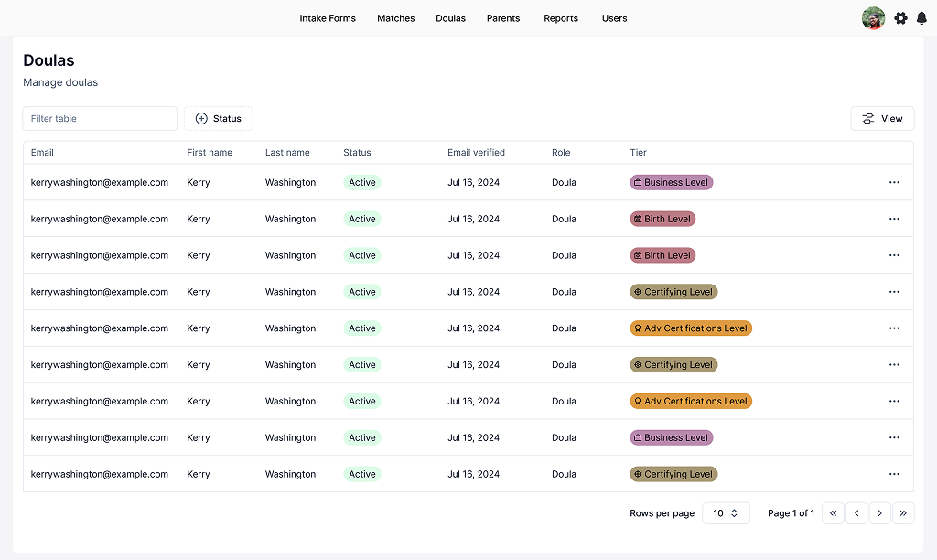Open the settings gear icon
937x560 pixels.
pyautogui.click(x=900, y=18)
